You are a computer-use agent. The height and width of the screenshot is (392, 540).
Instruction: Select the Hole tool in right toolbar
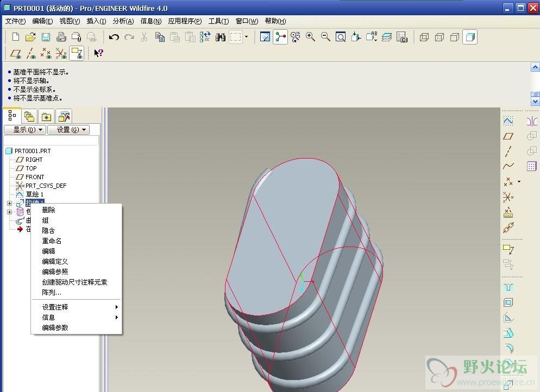click(x=508, y=287)
